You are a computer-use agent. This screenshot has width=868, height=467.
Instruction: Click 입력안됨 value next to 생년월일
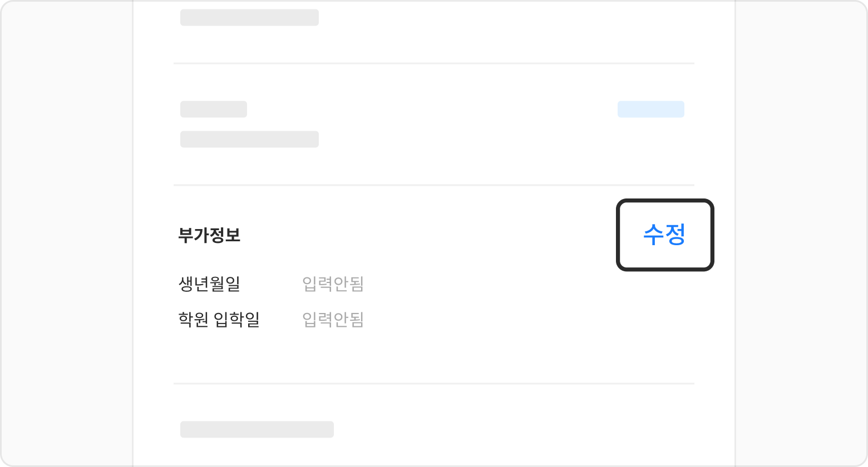pos(333,284)
